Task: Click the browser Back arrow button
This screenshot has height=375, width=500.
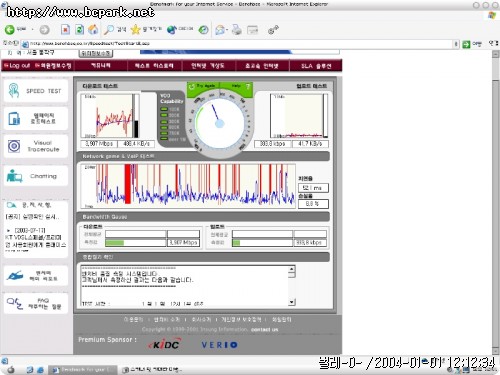Action: pos(9,30)
